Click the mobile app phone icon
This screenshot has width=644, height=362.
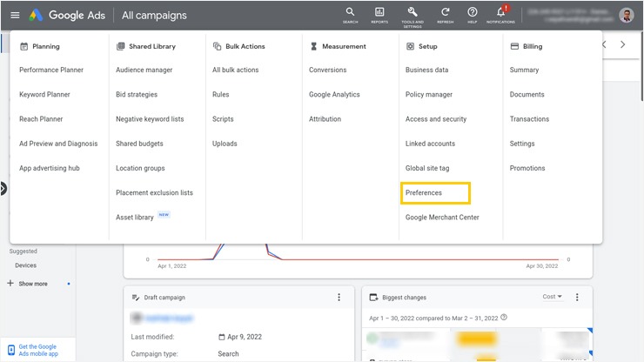tap(11, 350)
